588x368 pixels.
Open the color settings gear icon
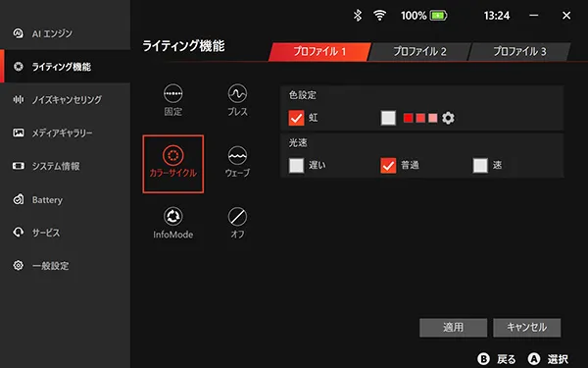(x=448, y=118)
